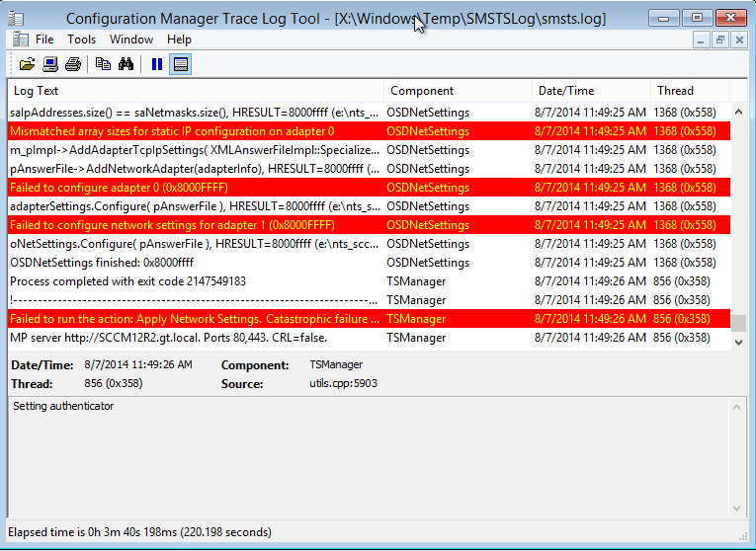Click the Open log file toolbar icon
The height and width of the screenshot is (551, 756).
pos(27,64)
